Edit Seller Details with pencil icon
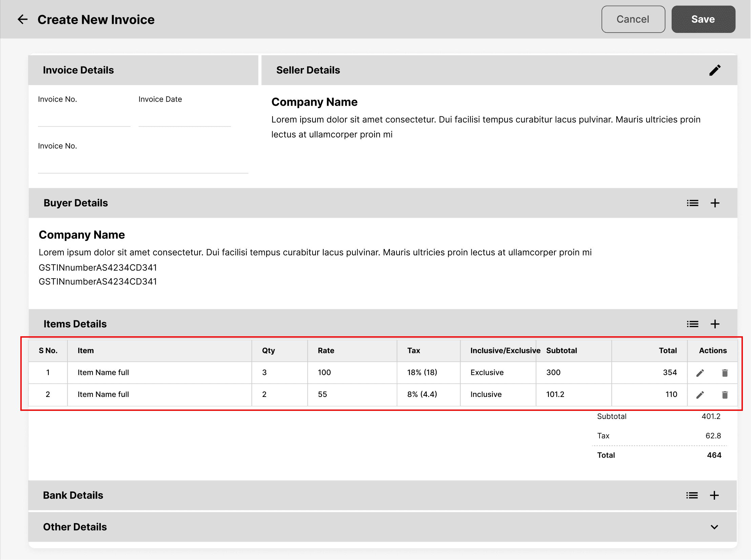751x560 pixels. click(x=715, y=70)
